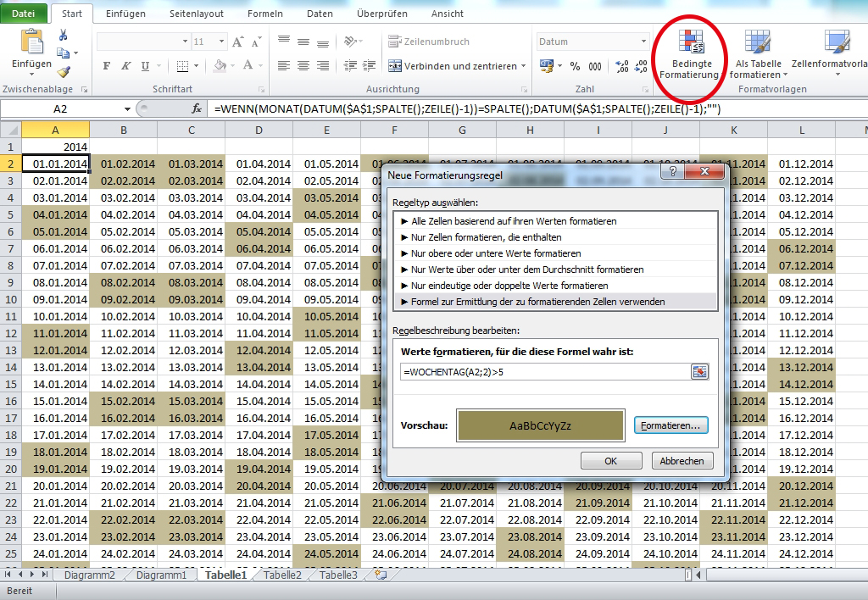Click Verbinden und zentrieren button
The image size is (868, 600).
[x=453, y=66]
